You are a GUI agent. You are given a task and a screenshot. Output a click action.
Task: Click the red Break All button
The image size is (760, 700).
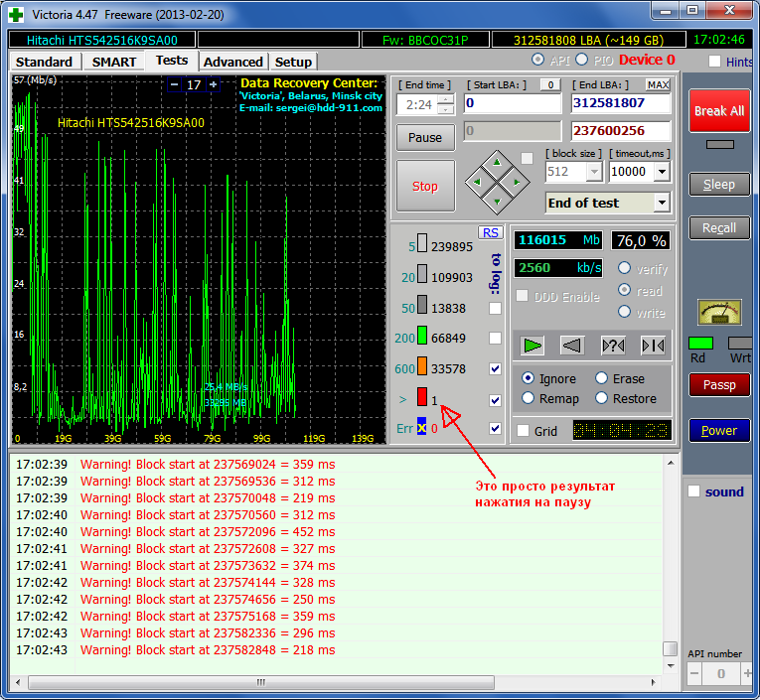click(x=718, y=111)
